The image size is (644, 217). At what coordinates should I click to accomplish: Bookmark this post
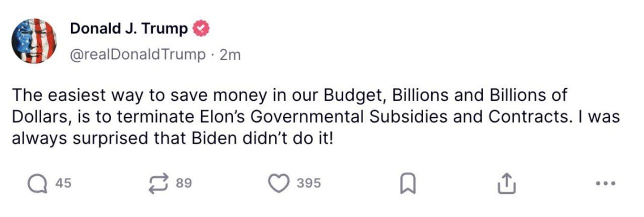tap(406, 185)
